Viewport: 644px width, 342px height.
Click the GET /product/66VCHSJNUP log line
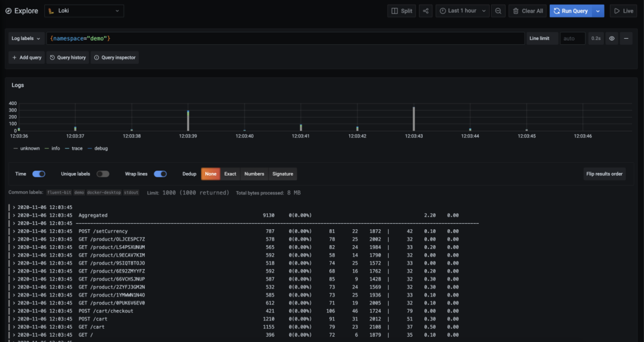click(x=112, y=279)
